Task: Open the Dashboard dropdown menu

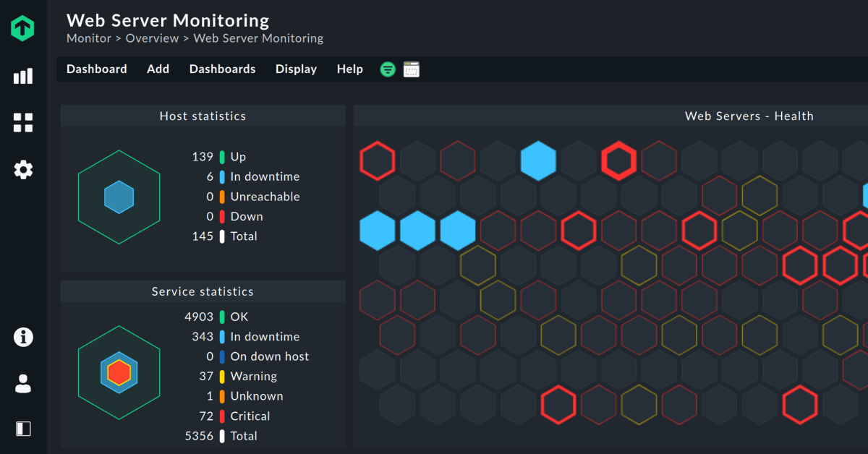Action: tap(96, 69)
